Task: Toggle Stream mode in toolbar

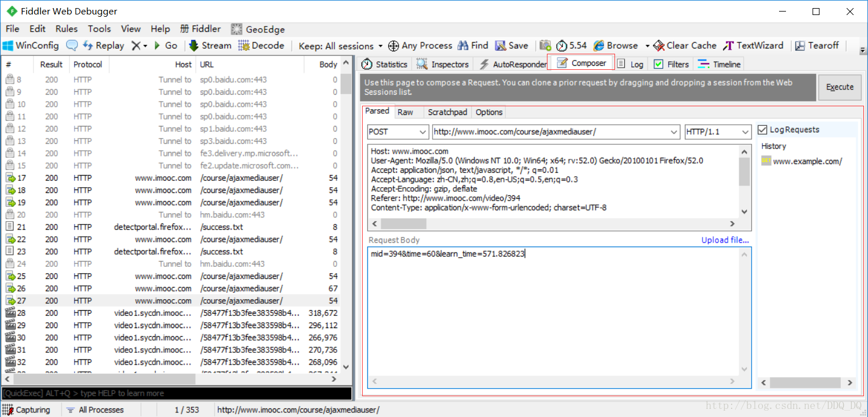Action: (x=209, y=45)
